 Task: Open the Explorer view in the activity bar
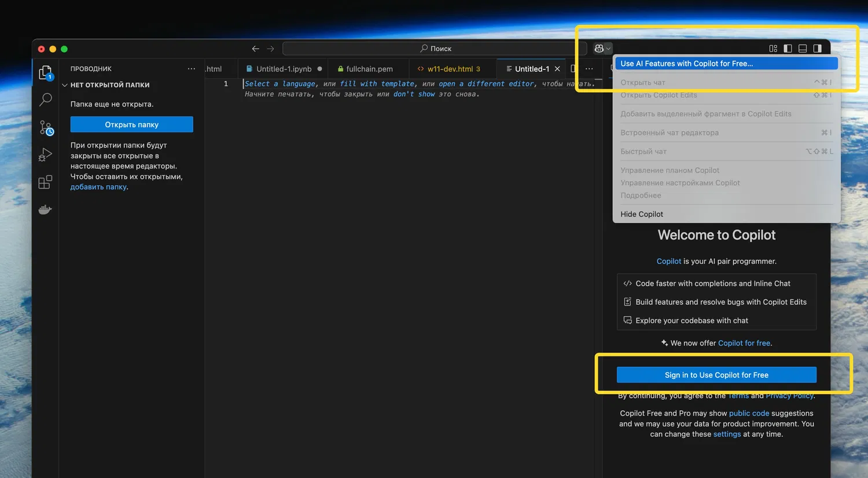pyautogui.click(x=45, y=72)
